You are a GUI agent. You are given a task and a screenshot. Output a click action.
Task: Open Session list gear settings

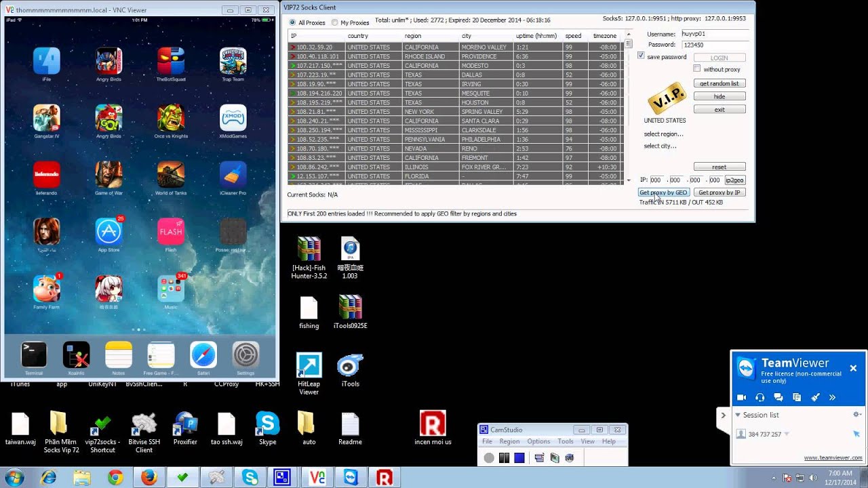tap(856, 415)
